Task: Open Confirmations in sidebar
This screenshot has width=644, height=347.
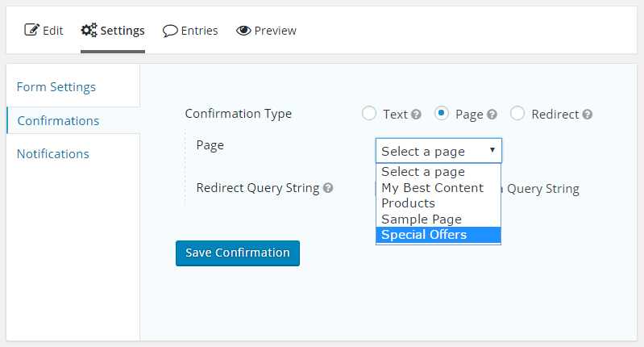Action: click(58, 120)
